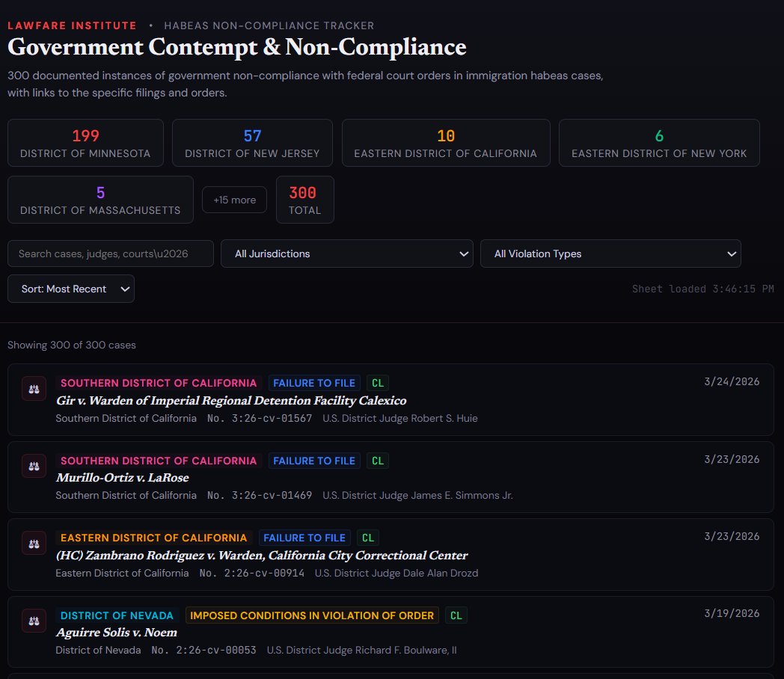
Task: Click Failure to File tag on Murillo-Ortiz card
Action: coord(314,461)
